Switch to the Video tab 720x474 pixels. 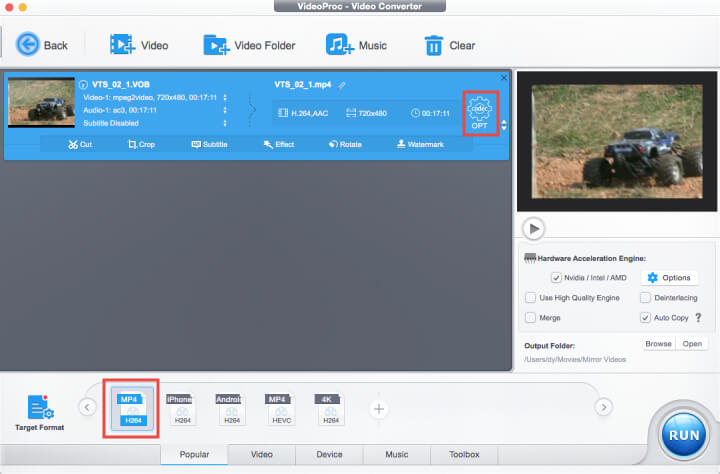262,454
